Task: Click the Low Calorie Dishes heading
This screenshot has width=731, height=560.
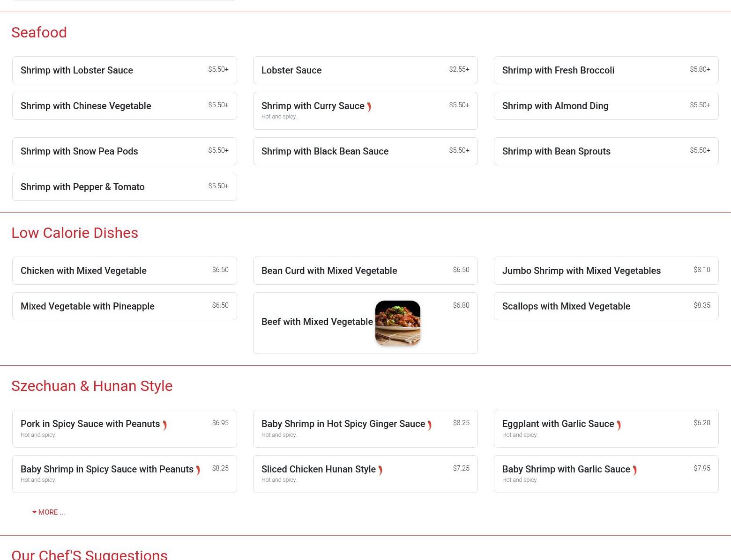Action: [x=75, y=233]
